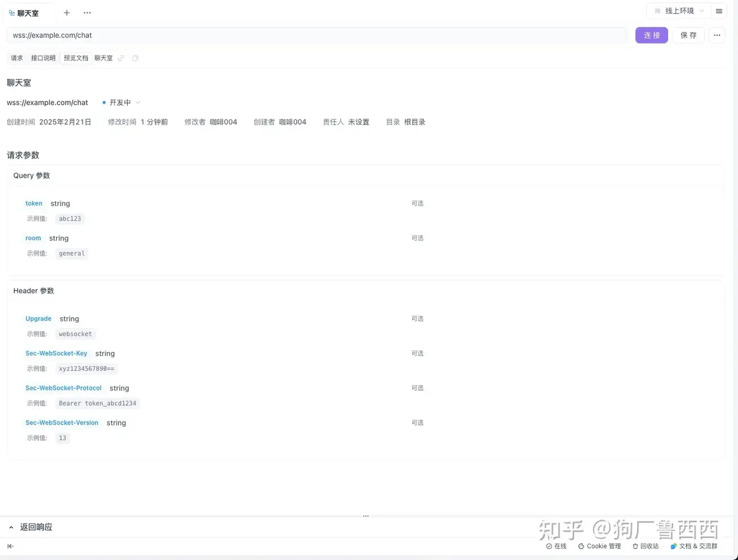This screenshot has width=738, height=560.
Task: Click example value abc123
Action: 70,219
